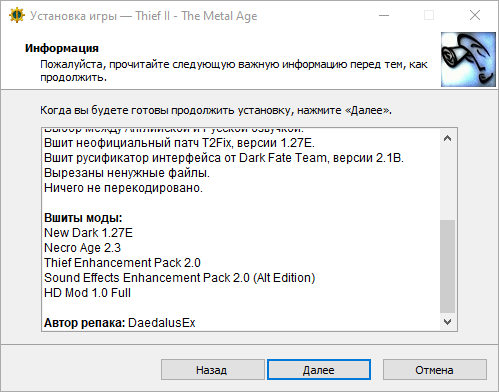Click the scrollbar up arrow
This screenshot has width=499, height=392.
click(x=447, y=138)
